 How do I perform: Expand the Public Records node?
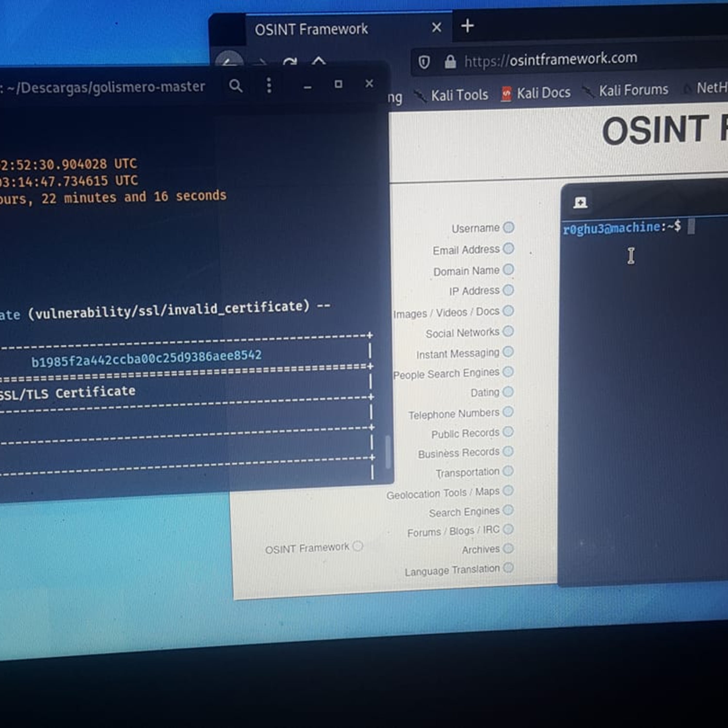(508, 431)
